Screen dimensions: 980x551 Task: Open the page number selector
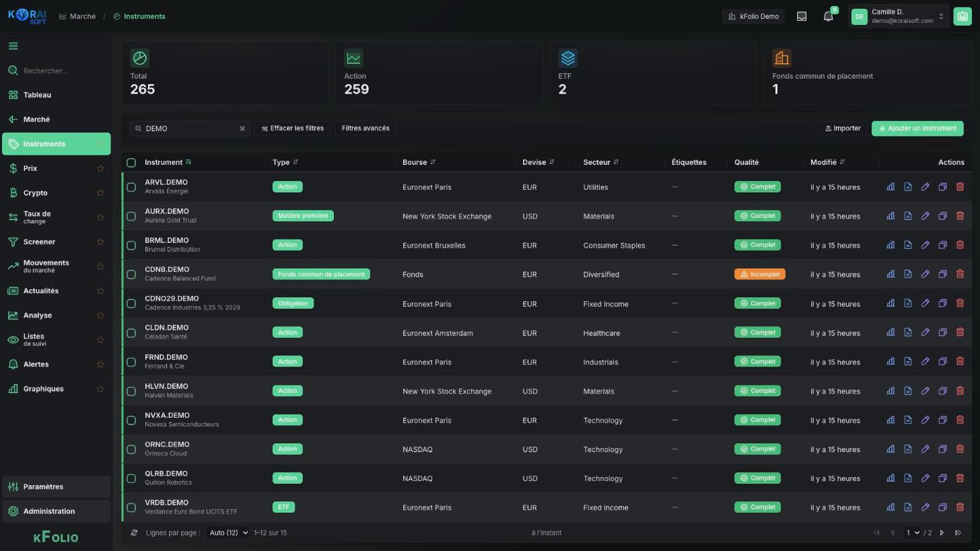pos(913,533)
